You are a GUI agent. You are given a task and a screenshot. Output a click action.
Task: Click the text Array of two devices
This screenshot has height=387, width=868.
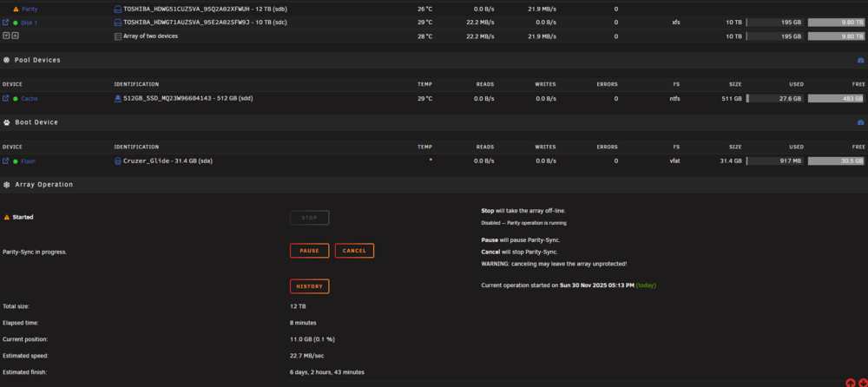(x=150, y=36)
